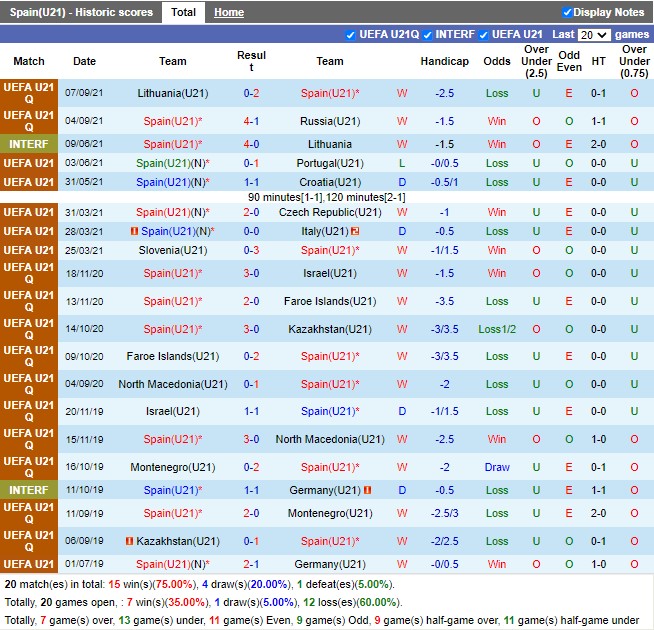Click the red card icon beside Germany(U21) on 11/10/19
654x630 pixels.
point(368,490)
